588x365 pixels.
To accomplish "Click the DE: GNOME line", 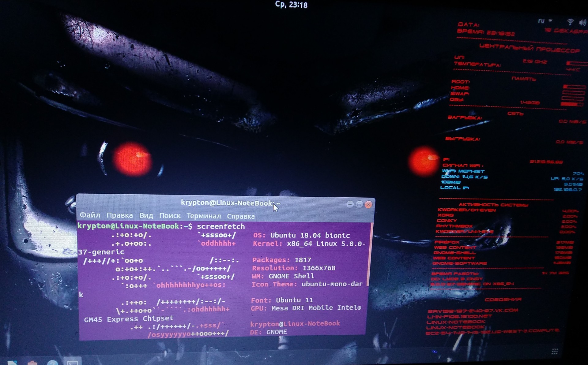I will point(269,332).
